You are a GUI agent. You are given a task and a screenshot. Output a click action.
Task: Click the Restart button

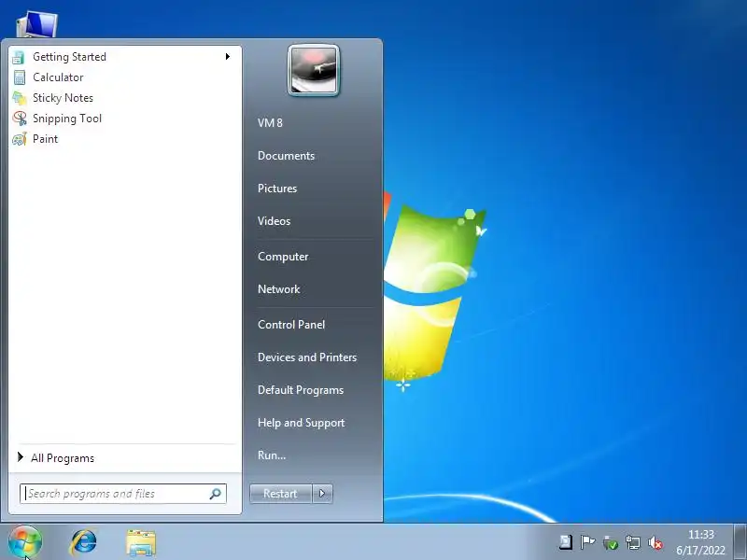tap(281, 494)
